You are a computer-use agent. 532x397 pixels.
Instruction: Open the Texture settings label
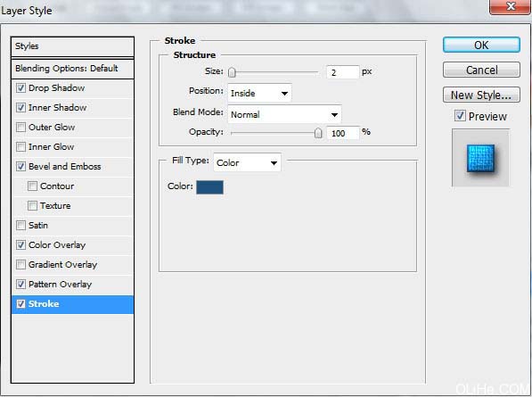(x=55, y=206)
